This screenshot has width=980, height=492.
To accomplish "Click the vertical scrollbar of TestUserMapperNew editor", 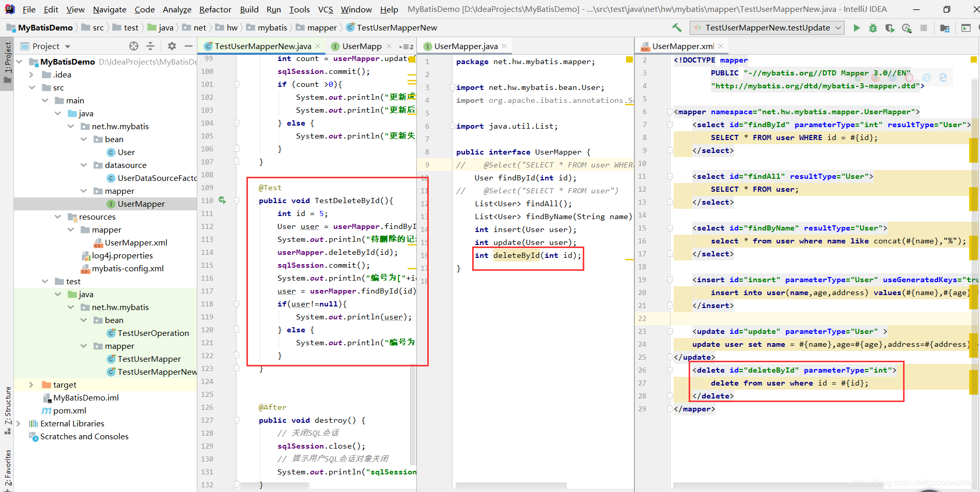I will (x=413, y=415).
